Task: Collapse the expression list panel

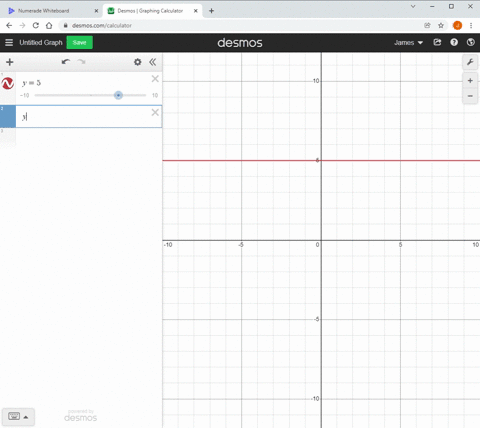Action: point(153,62)
